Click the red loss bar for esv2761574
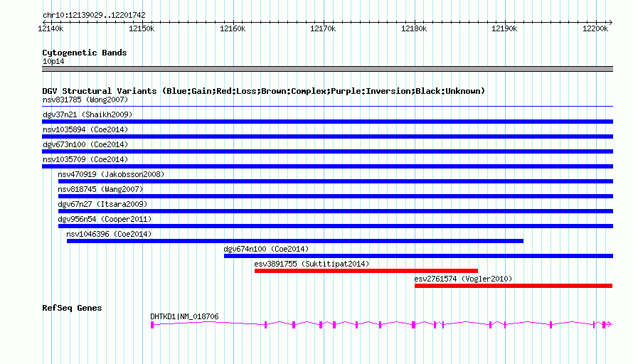The image size is (633, 364). point(514,286)
